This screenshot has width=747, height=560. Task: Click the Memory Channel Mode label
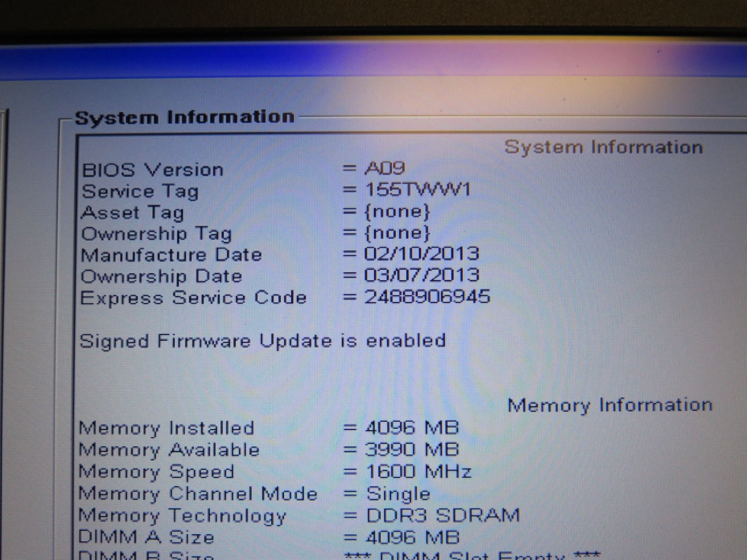pyautogui.click(x=198, y=494)
